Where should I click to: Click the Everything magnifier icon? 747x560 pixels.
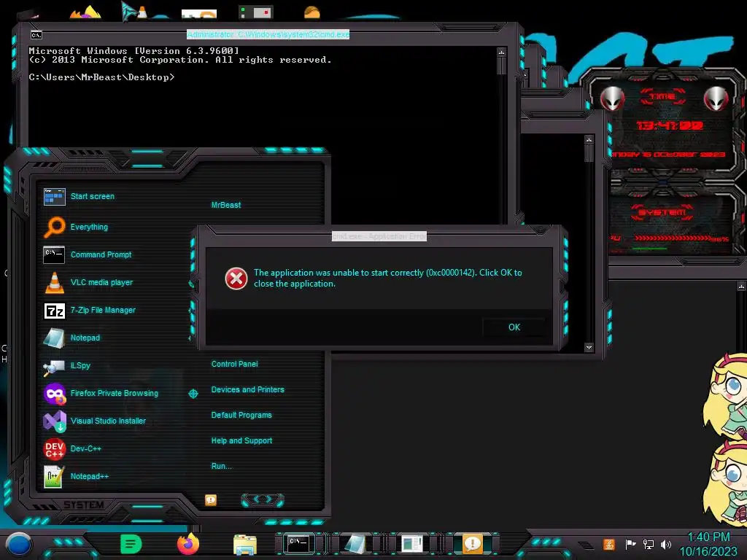tap(54, 227)
